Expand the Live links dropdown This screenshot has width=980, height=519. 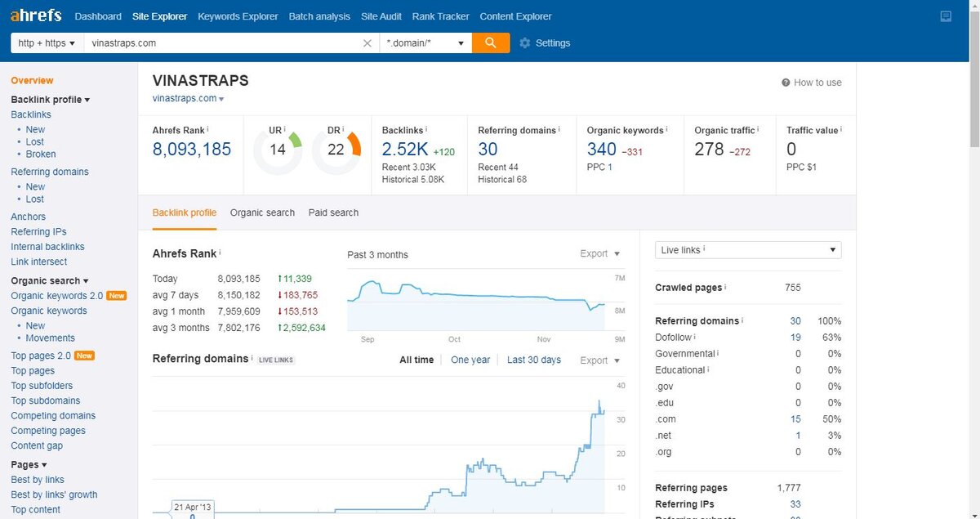748,250
